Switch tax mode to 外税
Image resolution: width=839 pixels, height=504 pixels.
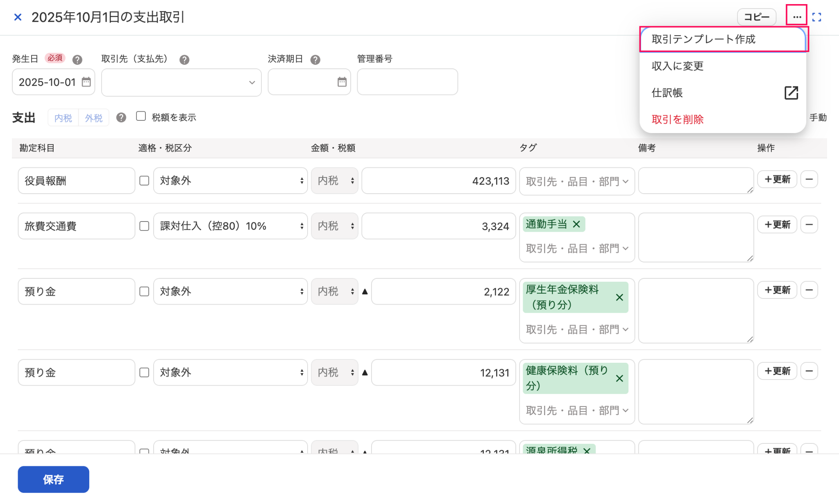tap(94, 118)
